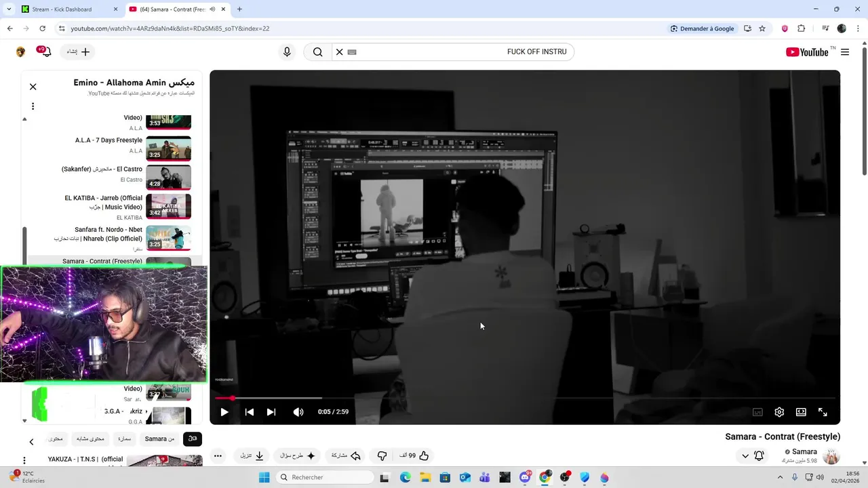The image size is (868, 488).
Task: Enter fullscreen in video player
Action: [x=823, y=412]
